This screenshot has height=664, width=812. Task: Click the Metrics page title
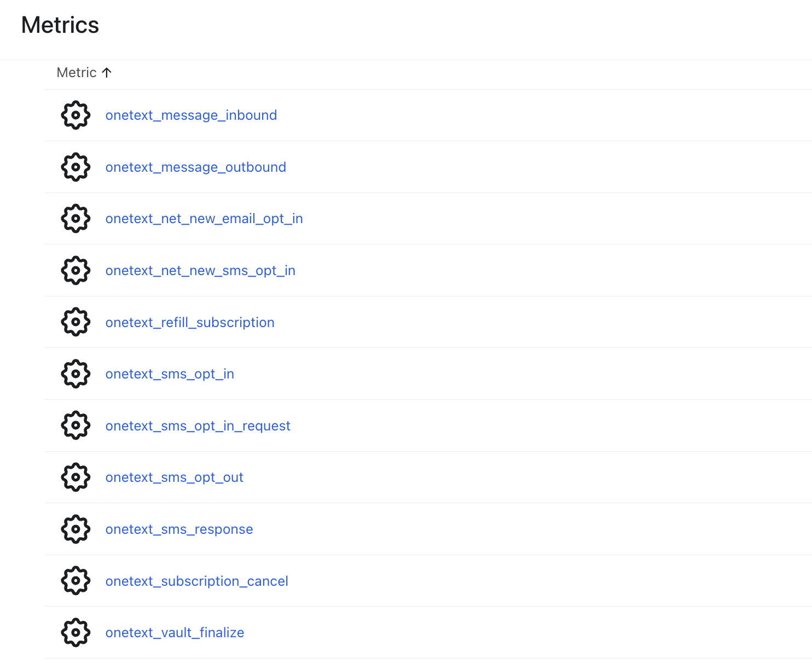[60, 25]
